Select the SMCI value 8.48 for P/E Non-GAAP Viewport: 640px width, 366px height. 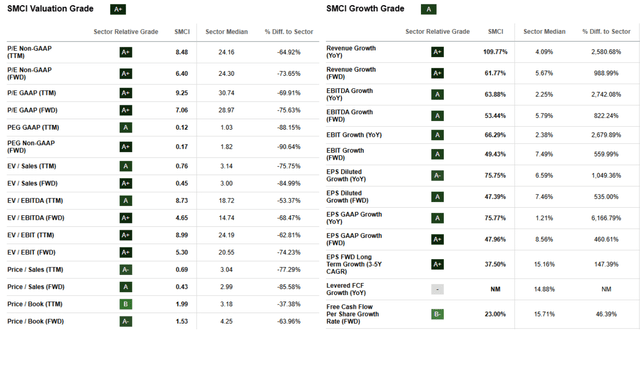point(182,52)
